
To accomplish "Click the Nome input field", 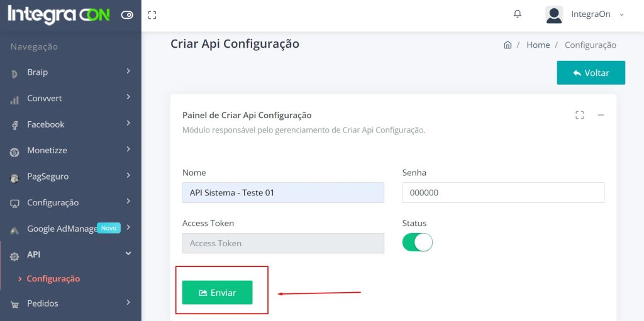I will pyautogui.click(x=283, y=193).
